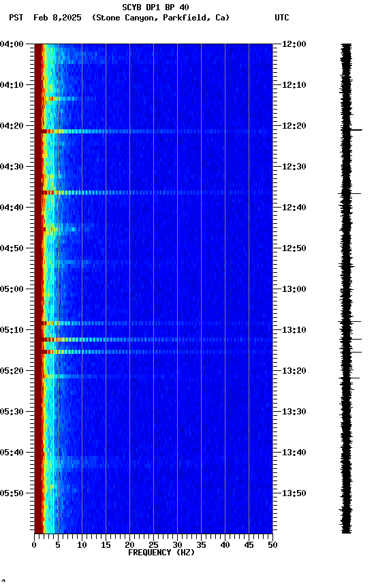The image size is (376, 588).
Task: Click the spectrogram event band near 12:36 UTC
Action: tap(153, 193)
